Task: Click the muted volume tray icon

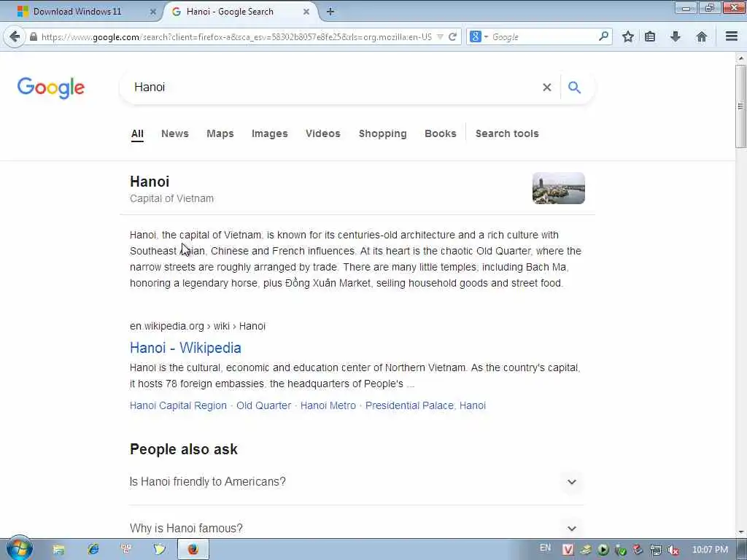Action: tap(673, 550)
